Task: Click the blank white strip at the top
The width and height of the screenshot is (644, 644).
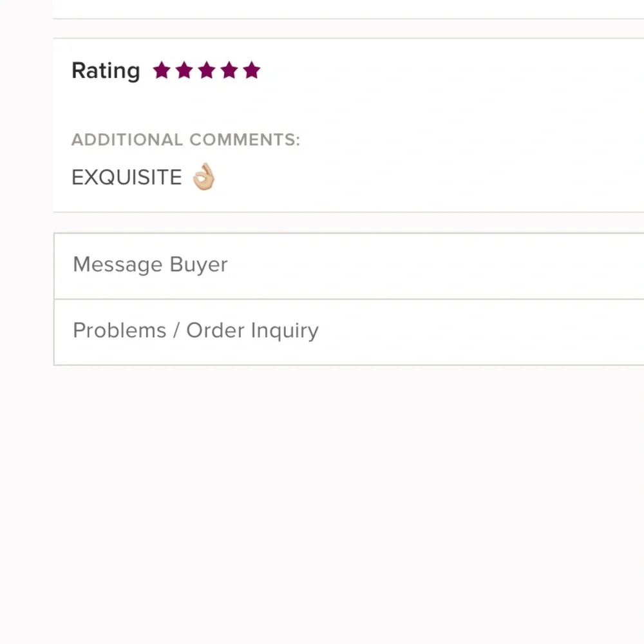Action: click(348, 8)
